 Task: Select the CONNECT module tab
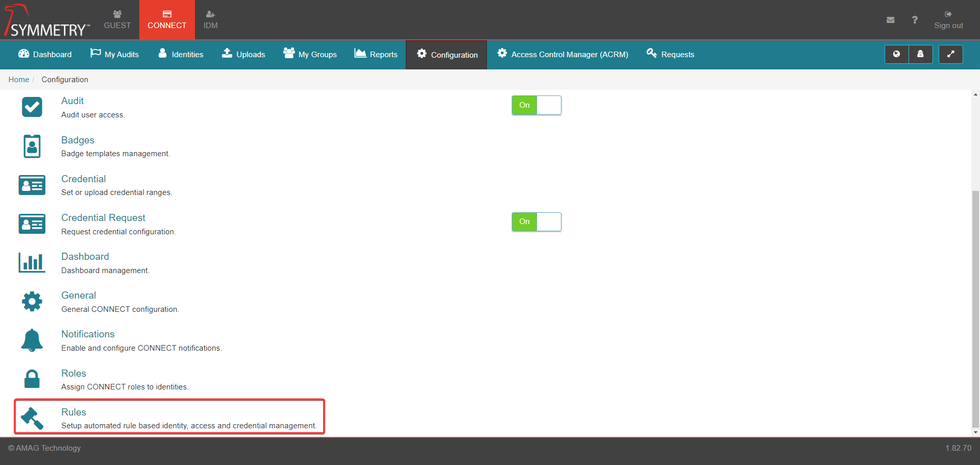tap(167, 20)
